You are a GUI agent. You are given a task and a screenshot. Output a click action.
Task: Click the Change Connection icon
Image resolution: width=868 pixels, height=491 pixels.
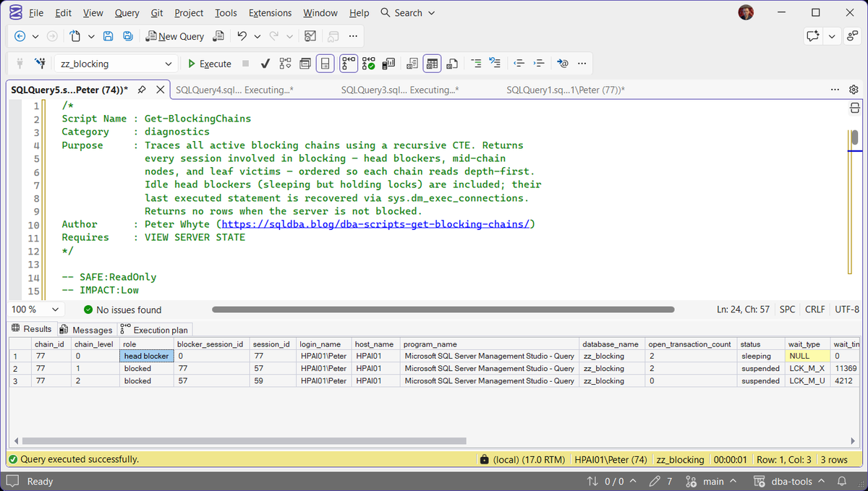(x=41, y=64)
